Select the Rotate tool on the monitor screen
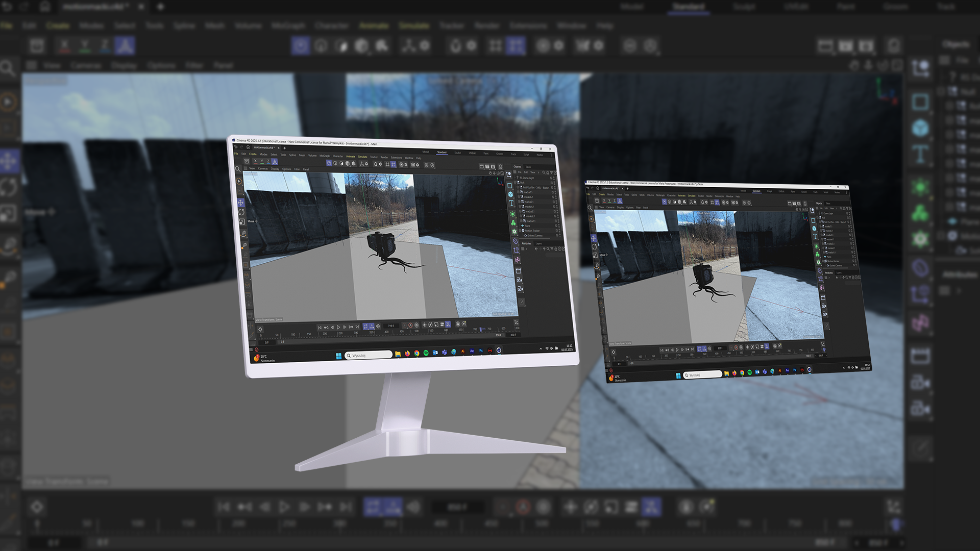 (x=241, y=212)
